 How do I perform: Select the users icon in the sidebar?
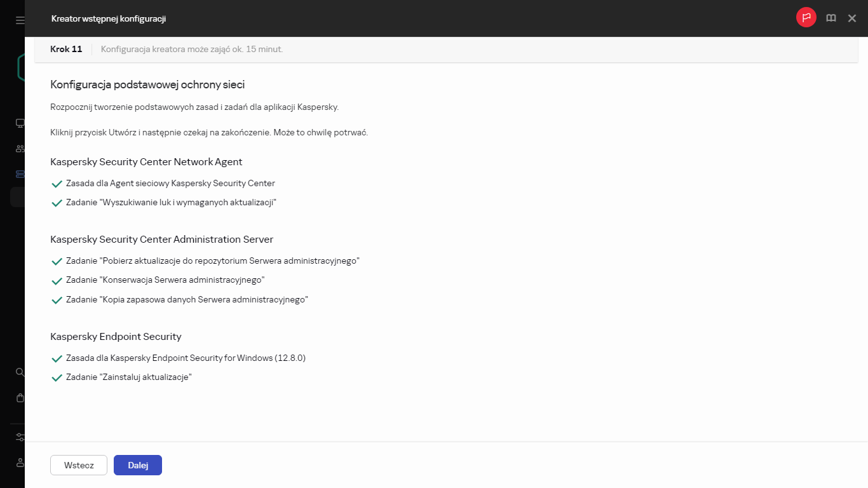20,149
